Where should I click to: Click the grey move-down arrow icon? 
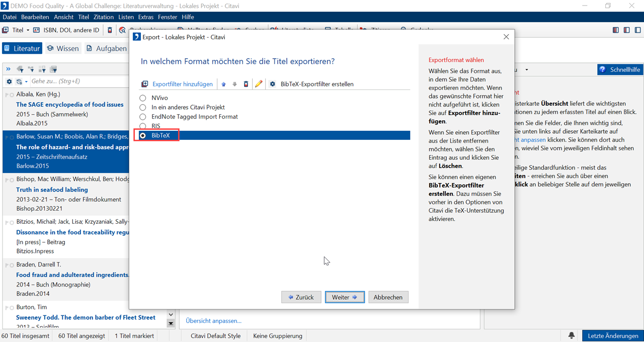pyautogui.click(x=234, y=84)
